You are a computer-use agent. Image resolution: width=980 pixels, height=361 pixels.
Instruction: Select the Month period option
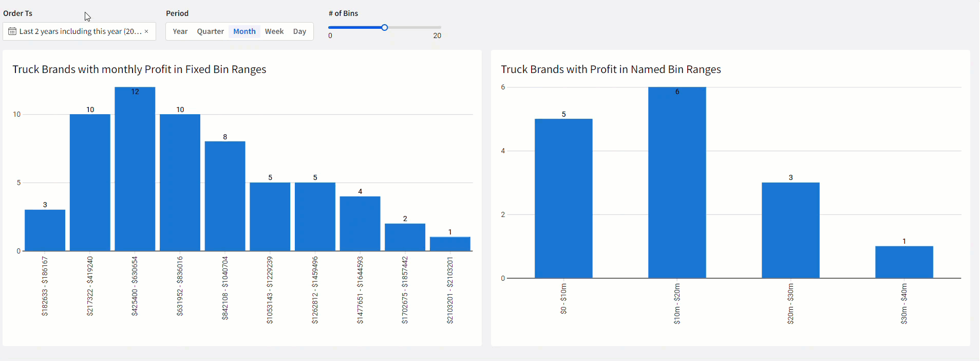[x=244, y=31]
